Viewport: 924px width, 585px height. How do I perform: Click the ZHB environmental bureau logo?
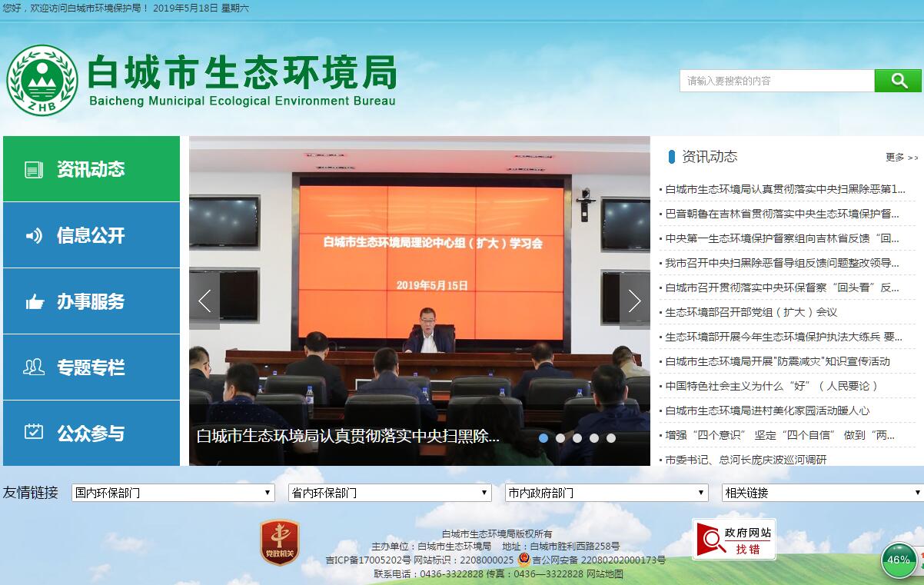pos(42,80)
